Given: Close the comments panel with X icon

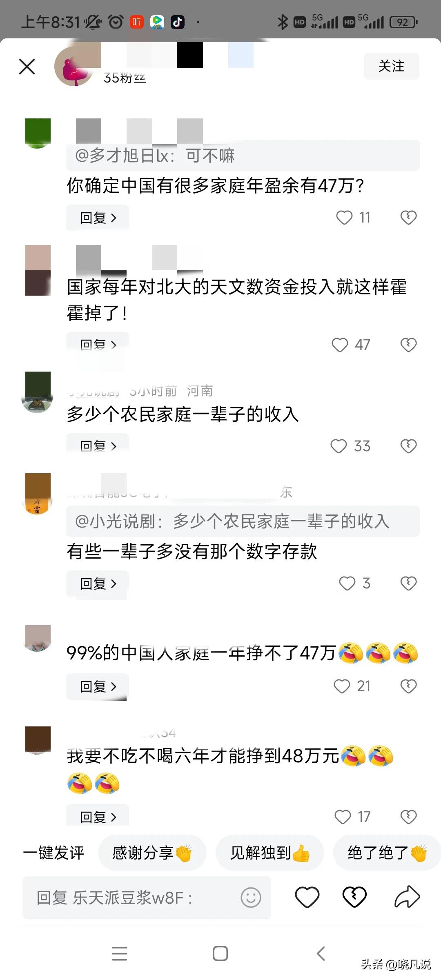Looking at the screenshot, I should (x=27, y=67).
